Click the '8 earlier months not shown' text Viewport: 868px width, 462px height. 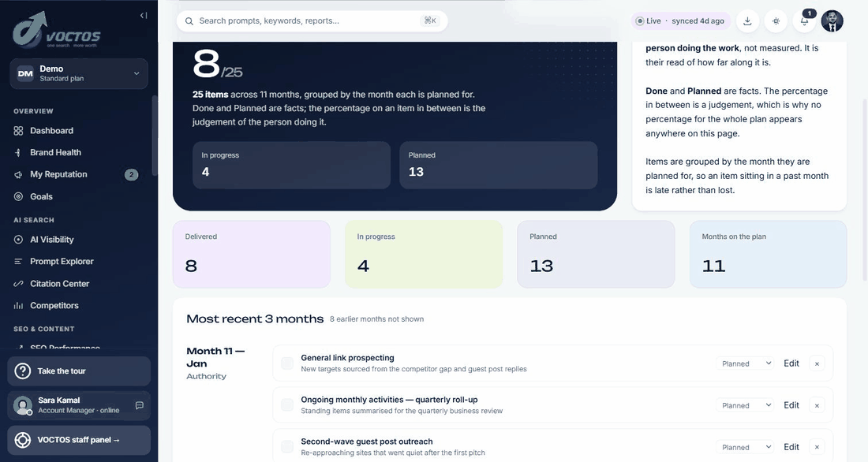[x=377, y=319]
